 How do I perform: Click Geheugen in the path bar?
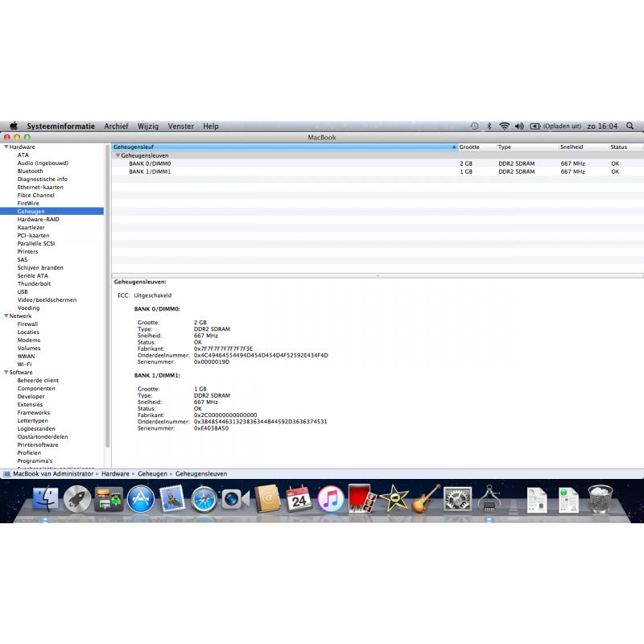pyautogui.click(x=152, y=473)
